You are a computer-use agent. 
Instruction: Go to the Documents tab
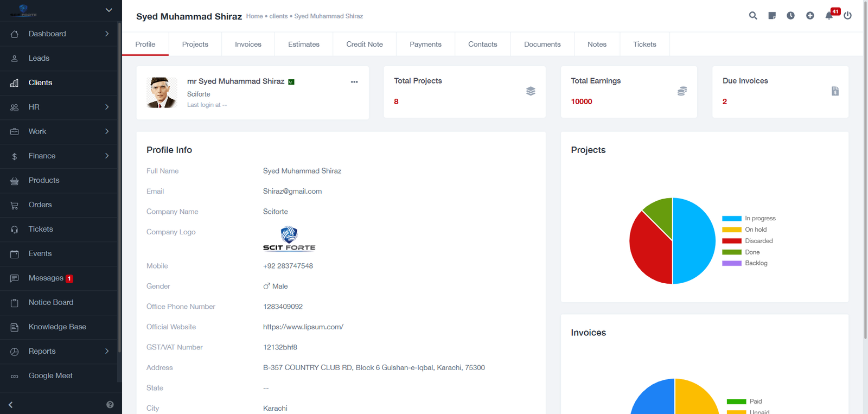click(542, 44)
